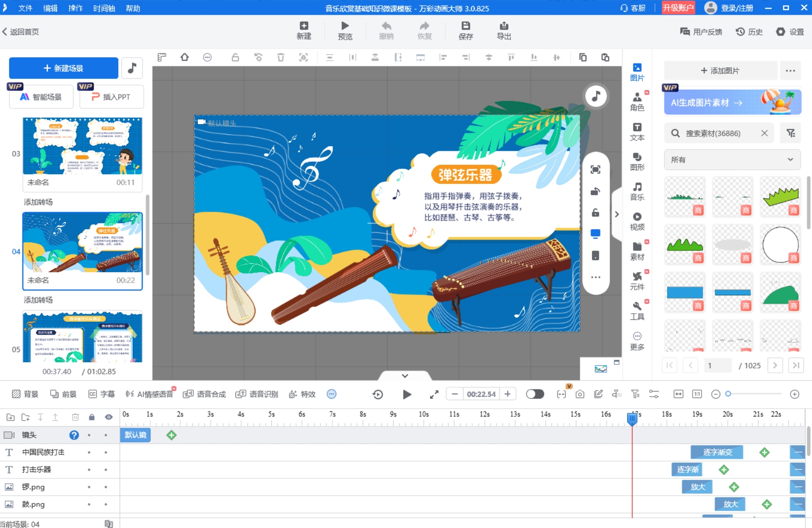Select scene 03 thumbnail
812x528 pixels.
tap(82, 147)
